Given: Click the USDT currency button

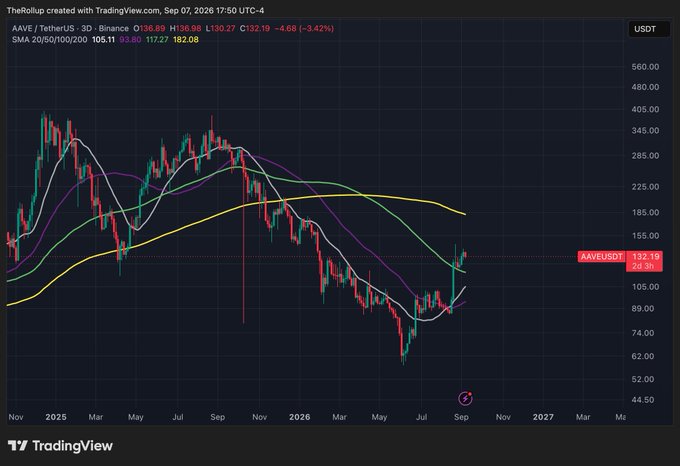Looking at the screenshot, I should pos(649,29).
